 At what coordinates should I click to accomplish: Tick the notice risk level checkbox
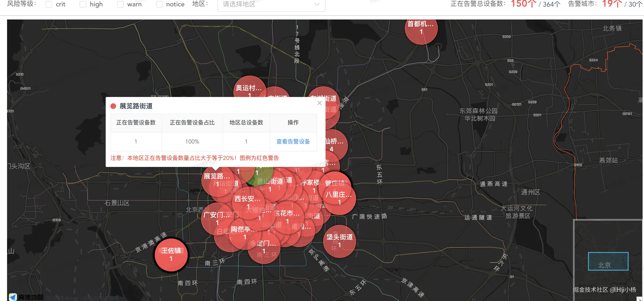click(159, 4)
